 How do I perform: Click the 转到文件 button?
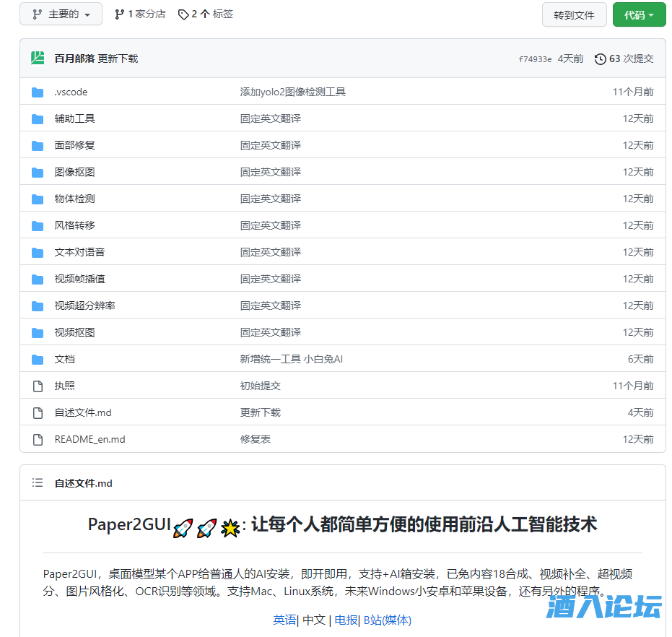click(574, 14)
